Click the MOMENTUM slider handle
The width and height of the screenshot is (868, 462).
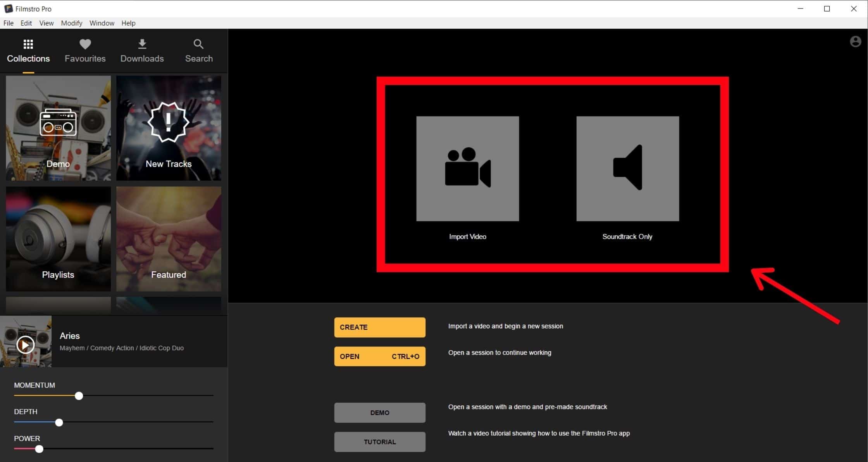[79, 396]
